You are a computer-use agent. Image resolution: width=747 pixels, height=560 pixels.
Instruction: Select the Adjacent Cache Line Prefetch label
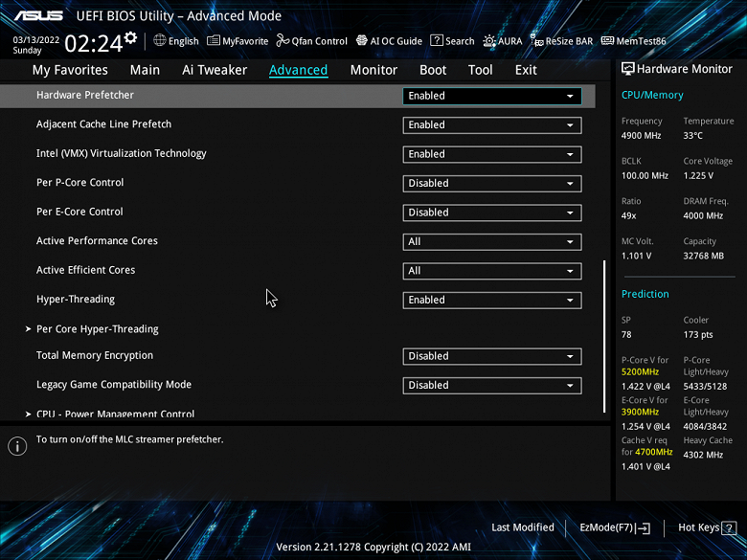[103, 124]
